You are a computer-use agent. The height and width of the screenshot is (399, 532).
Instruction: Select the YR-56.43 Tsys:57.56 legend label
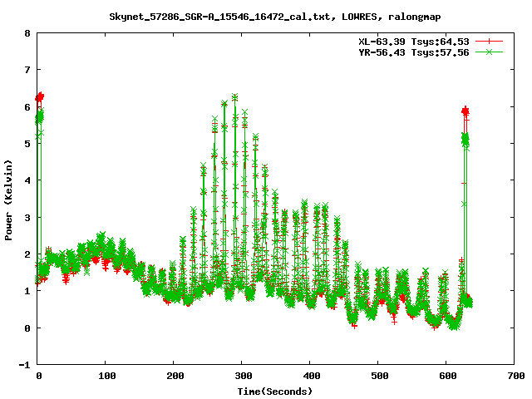pyautogui.click(x=414, y=52)
